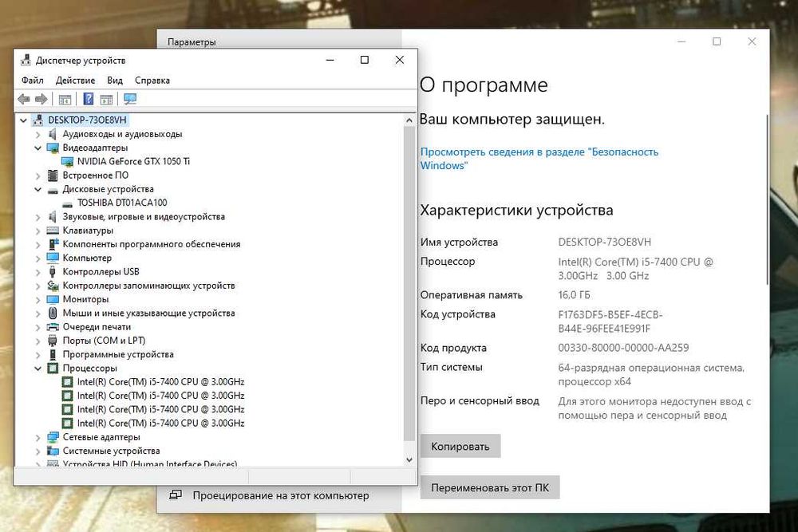Viewport: 798px width, 532px height.
Task: Collapse the Процессоры category
Action: [38, 368]
